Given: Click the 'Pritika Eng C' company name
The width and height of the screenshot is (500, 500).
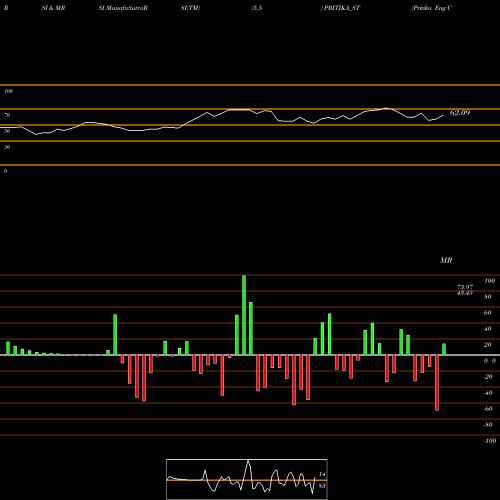Looking at the screenshot, I should [432, 8].
